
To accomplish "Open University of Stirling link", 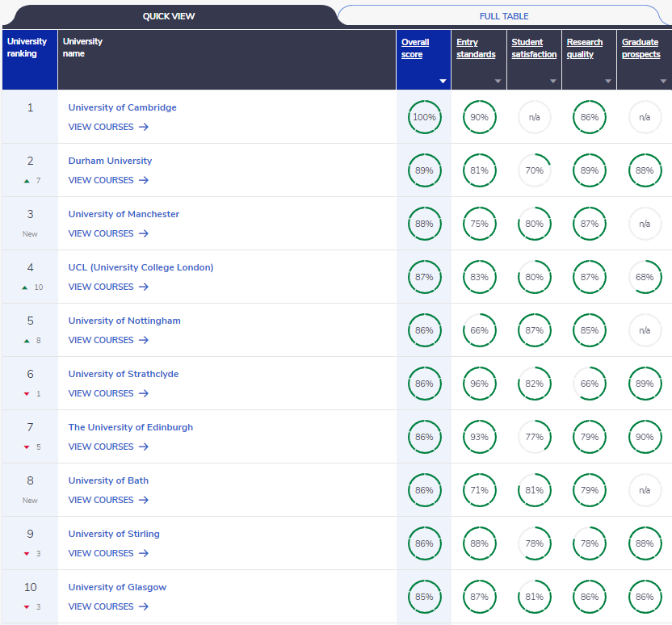I will pos(114,534).
